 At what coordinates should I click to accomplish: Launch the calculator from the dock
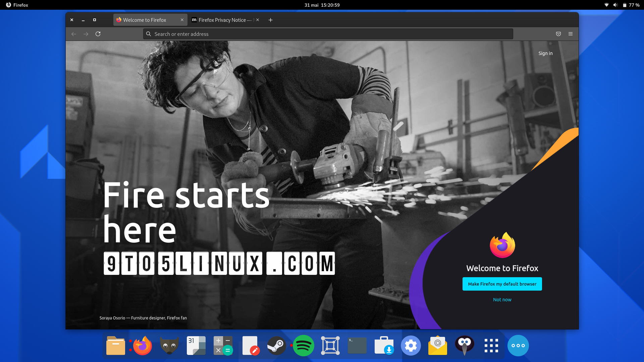coord(223,345)
